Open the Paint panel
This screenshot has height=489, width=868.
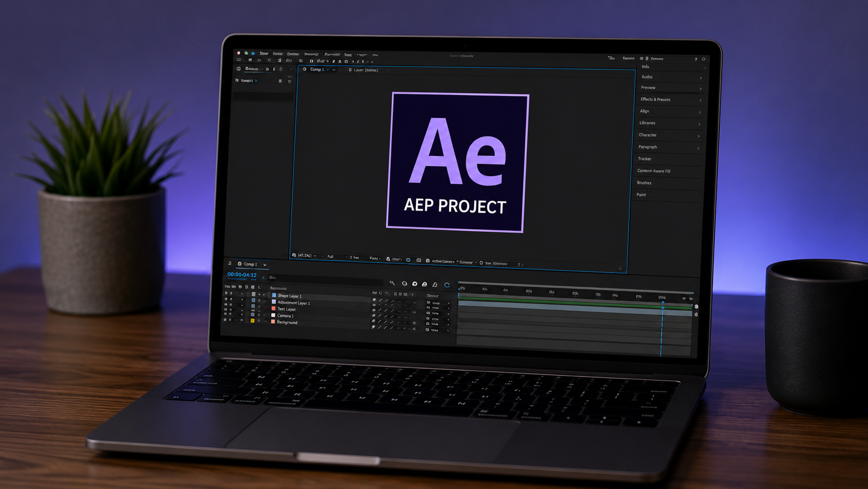click(x=641, y=195)
